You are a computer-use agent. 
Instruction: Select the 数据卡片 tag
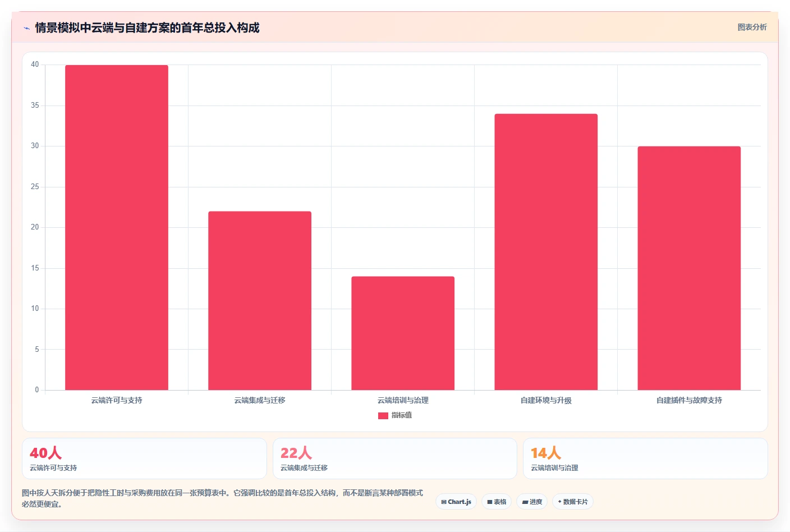(573, 502)
